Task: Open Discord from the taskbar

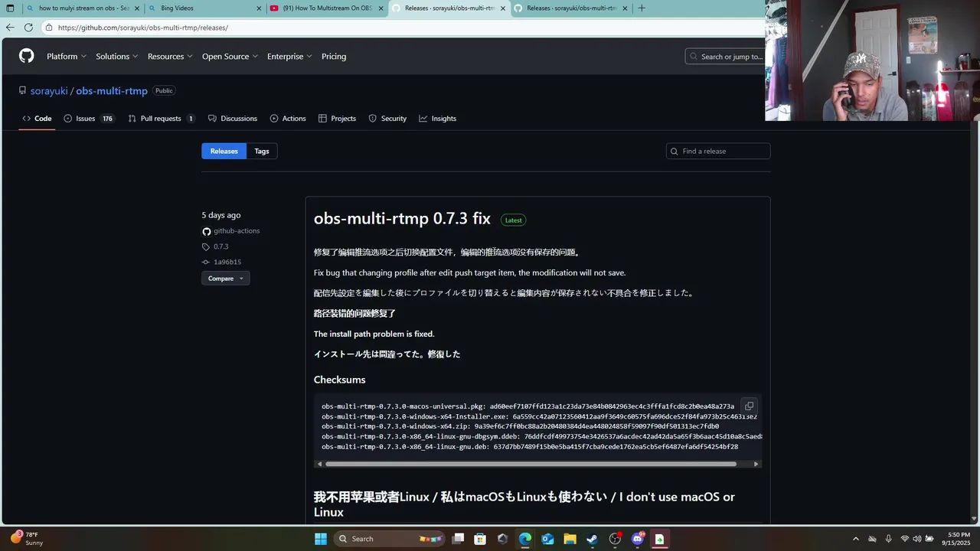Action: [x=638, y=539]
